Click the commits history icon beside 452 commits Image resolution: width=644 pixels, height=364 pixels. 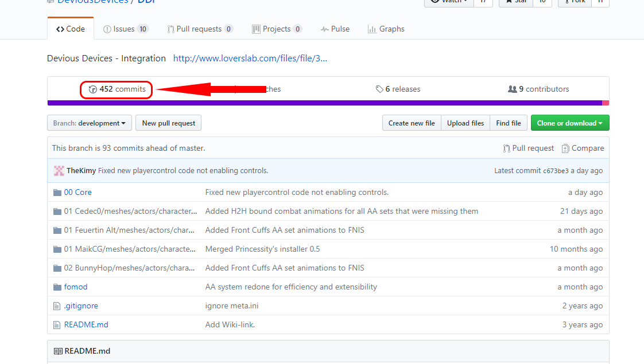(x=92, y=89)
